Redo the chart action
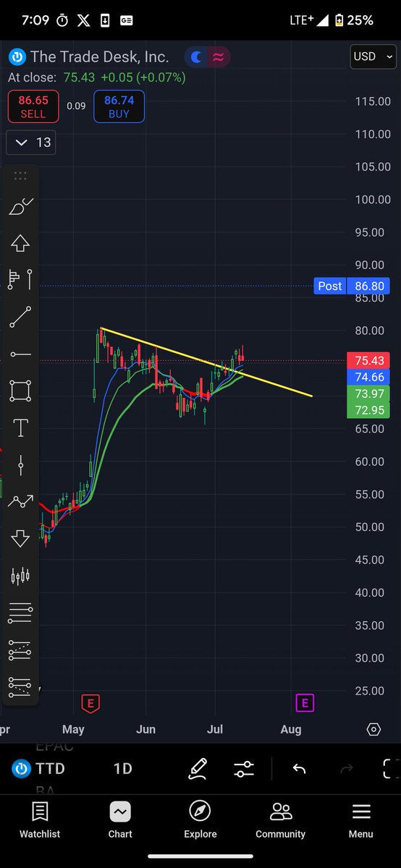 [x=347, y=768]
